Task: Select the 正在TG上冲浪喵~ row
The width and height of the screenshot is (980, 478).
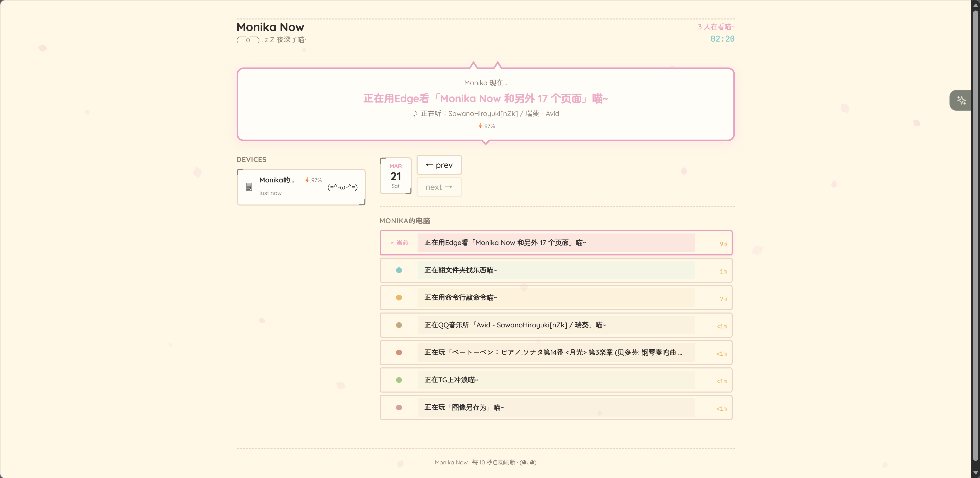Action: click(556, 380)
